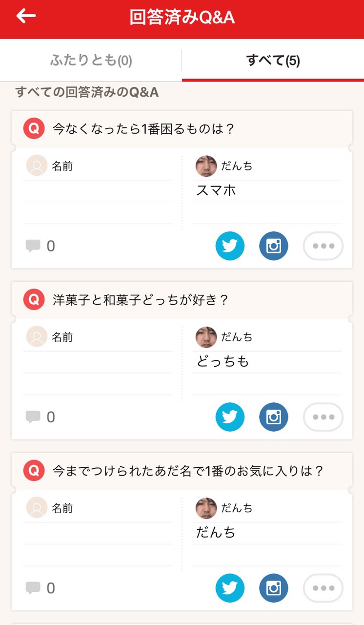Viewport: 364px width, 625px height.
Task: Open the question 洋菓子と和菓子どっちが好き？
Action: (141, 300)
